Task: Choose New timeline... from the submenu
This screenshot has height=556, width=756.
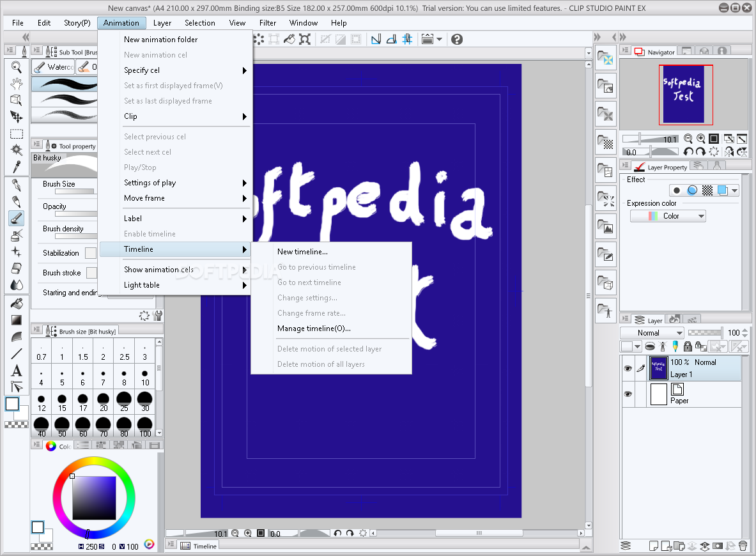Action: (331, 252)
